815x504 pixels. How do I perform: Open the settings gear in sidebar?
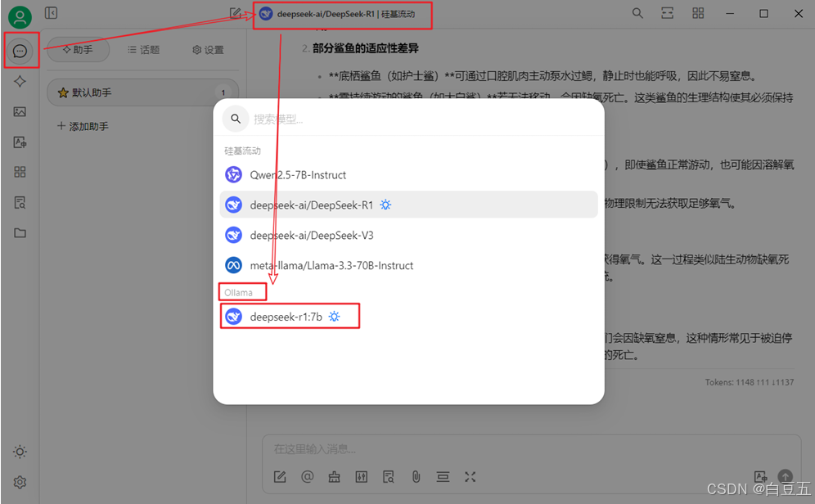tap(20, 482)
